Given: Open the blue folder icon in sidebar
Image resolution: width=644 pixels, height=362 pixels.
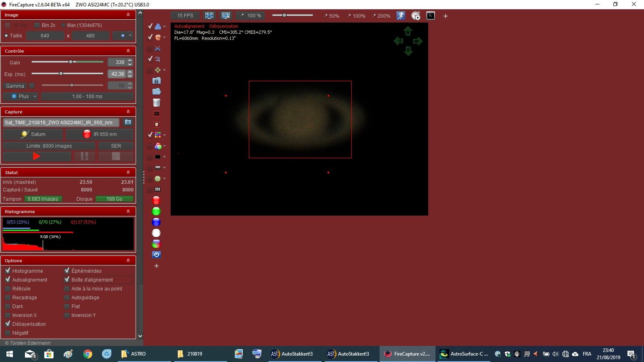Looking at the screenshot, I should click(157, 92).
